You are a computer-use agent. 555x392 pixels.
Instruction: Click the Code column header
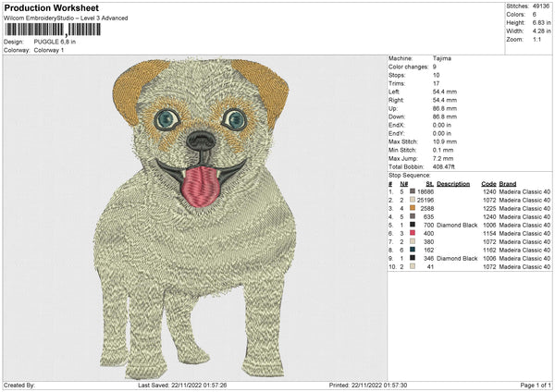pyautogui.click(x=488, y=183)
